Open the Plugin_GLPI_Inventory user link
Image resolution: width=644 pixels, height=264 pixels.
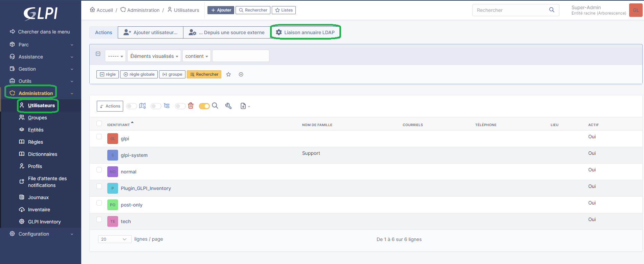(x=146, y=188)
